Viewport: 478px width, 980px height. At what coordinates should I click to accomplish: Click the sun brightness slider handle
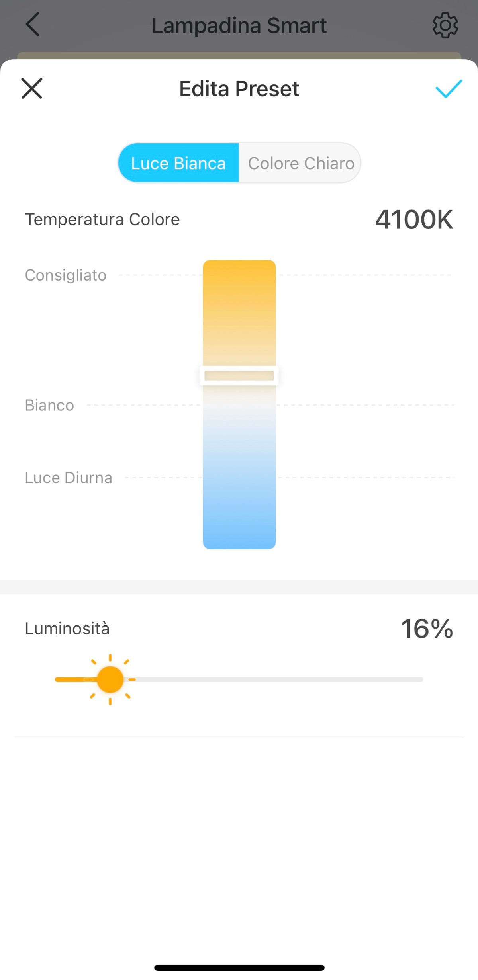(x=110, y=679)
